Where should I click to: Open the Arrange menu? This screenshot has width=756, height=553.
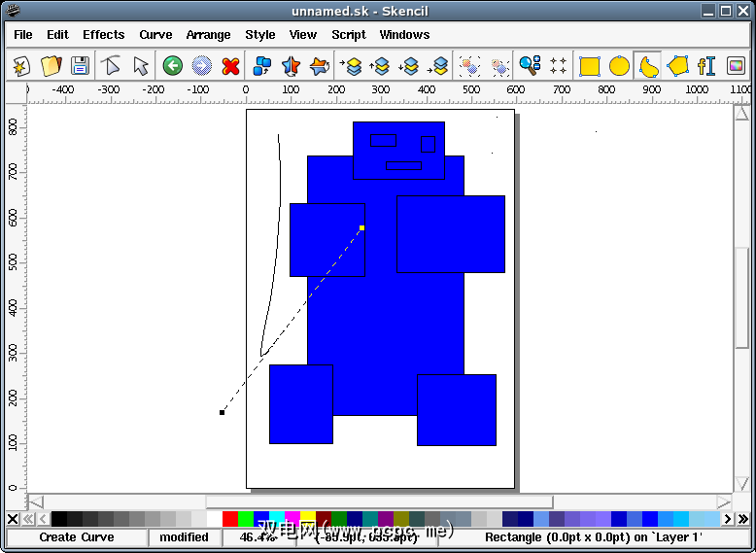pos(208,35)
